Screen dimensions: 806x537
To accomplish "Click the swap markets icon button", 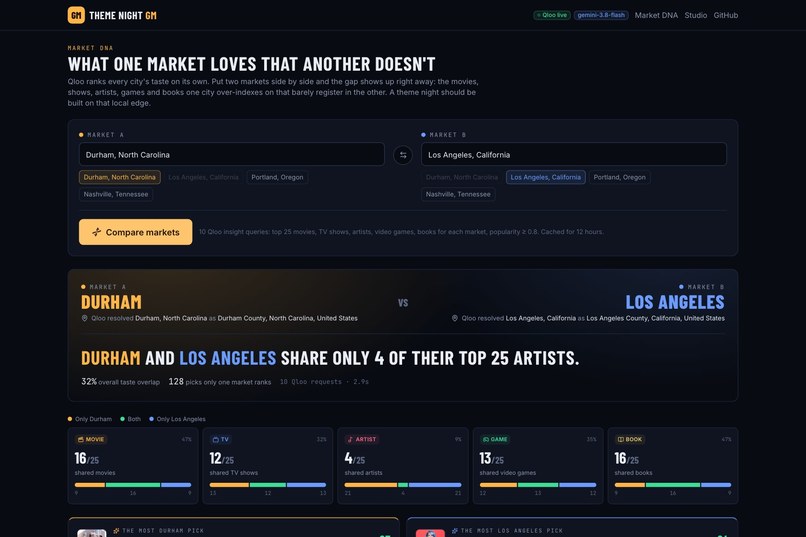I will 403,155.
